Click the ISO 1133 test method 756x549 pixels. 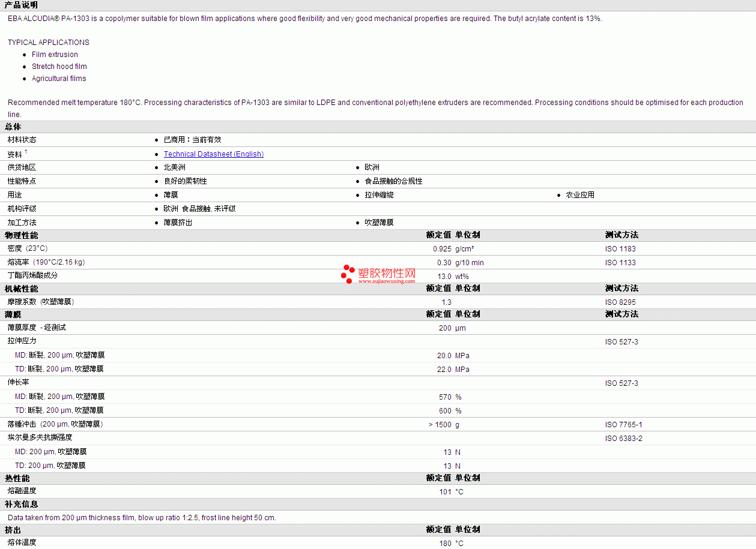pos(620,263)
